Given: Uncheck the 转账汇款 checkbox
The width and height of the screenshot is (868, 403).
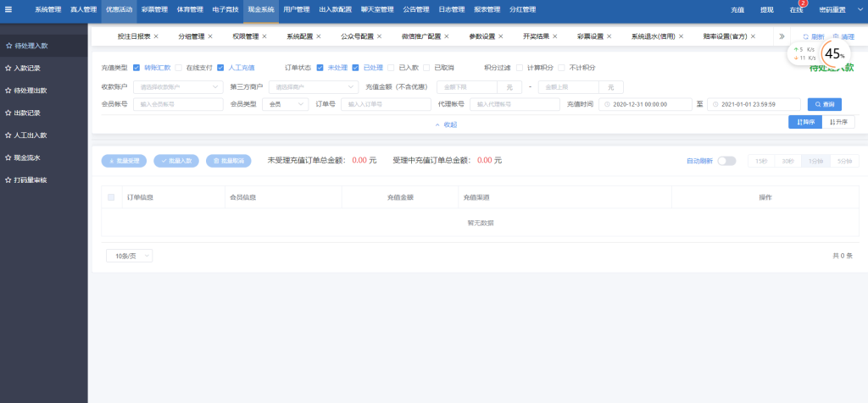Looking at the screenshot, I should (137, 68).
